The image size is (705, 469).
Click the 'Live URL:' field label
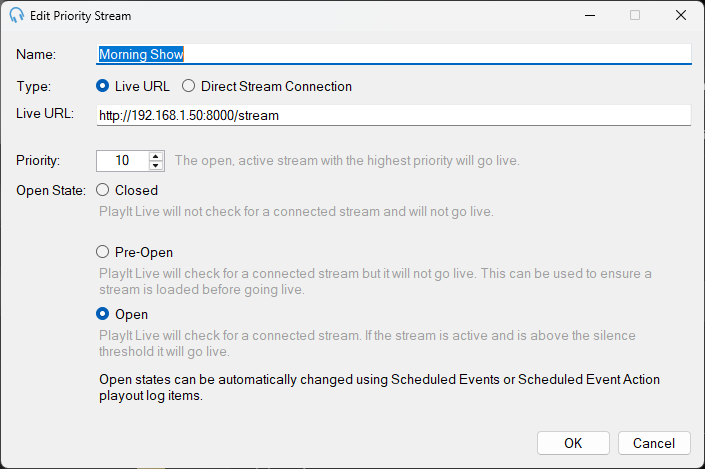click(45, 113)
